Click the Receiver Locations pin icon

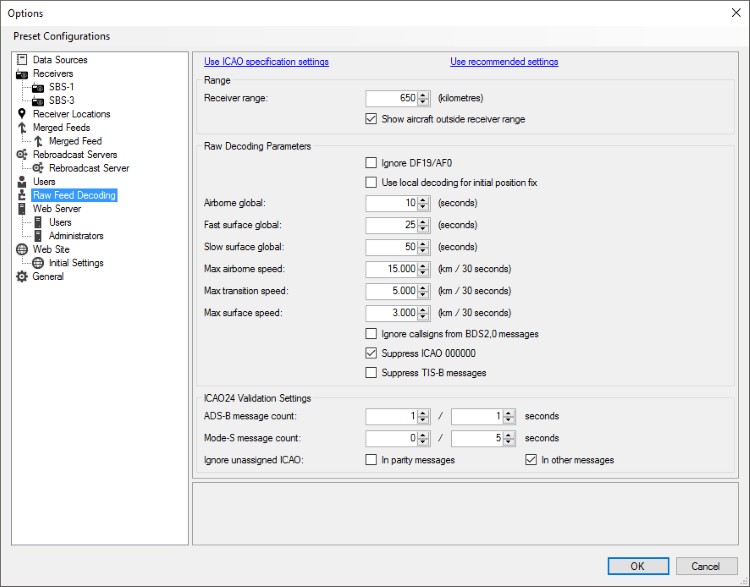22,114
